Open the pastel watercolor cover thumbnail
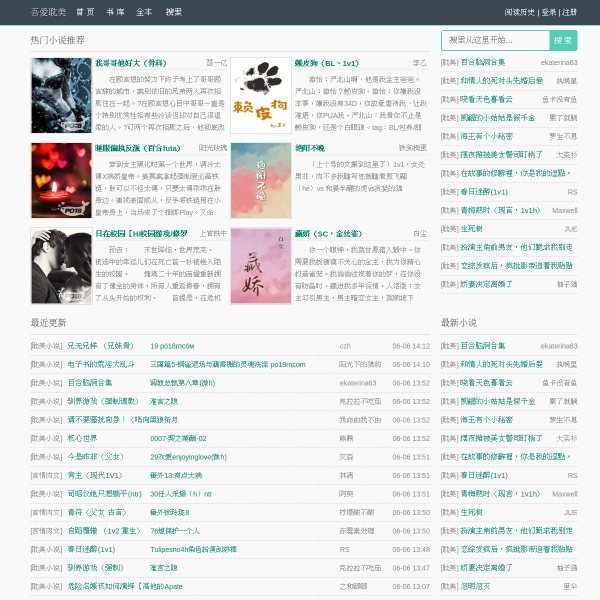Image resolution: width=600 pixels, height=600 pixels. (x=261, y=180)
